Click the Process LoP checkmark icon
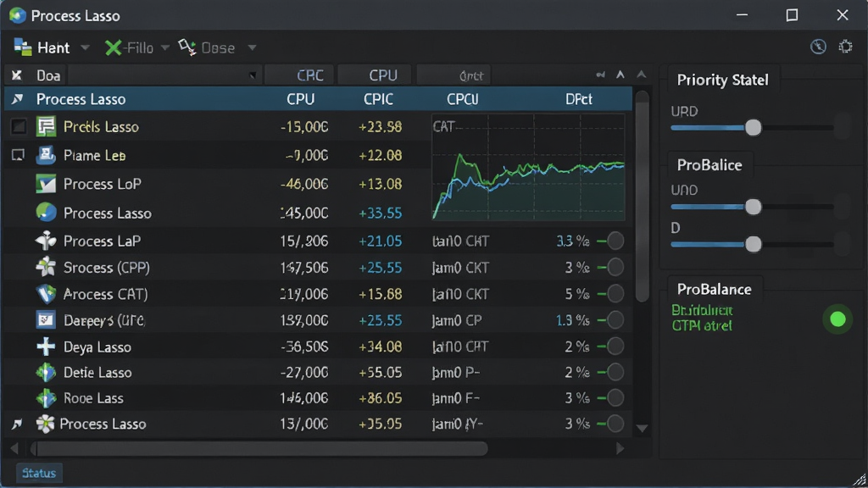 (x=46, y=184)
